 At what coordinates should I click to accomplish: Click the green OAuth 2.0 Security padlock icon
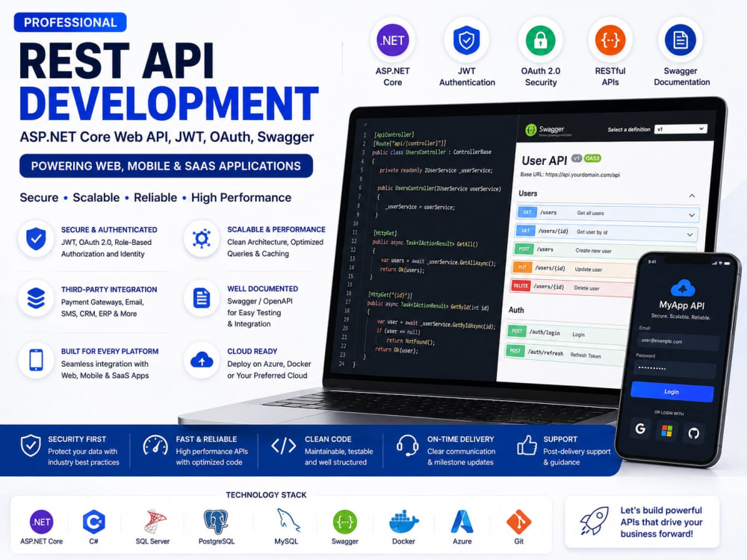(540, 40)
